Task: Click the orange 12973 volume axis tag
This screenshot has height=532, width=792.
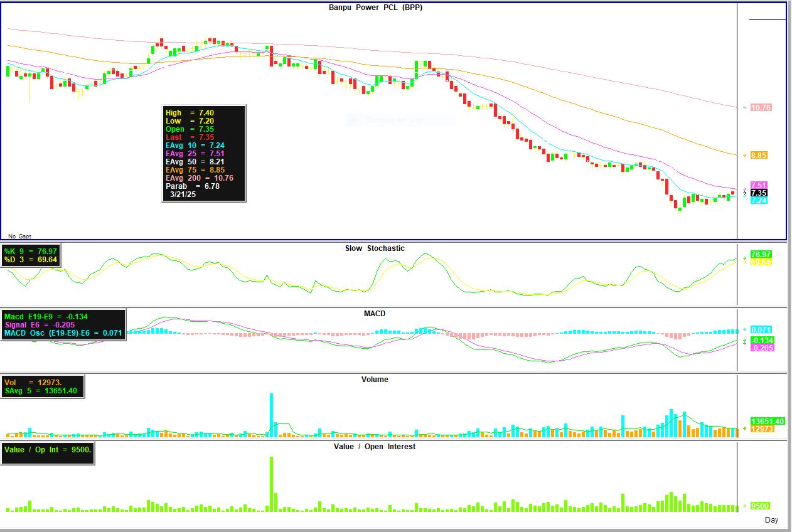Action: coord(761,429)
